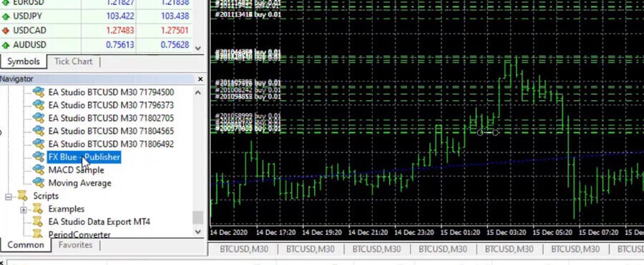Screen dimensions: 644x265
Task: Close the Navigator panel
Action: pos(200,79)
